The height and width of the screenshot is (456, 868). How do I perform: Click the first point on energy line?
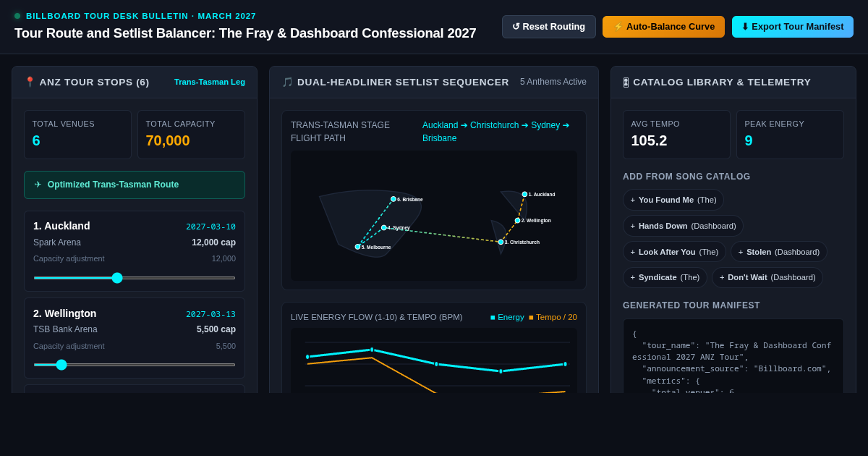point(307,357)
